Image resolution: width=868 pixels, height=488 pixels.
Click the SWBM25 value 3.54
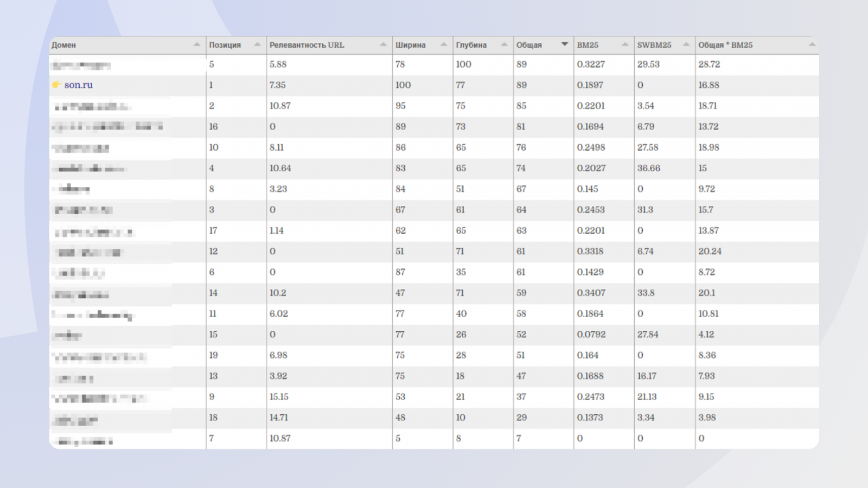(x=646, y=106)
